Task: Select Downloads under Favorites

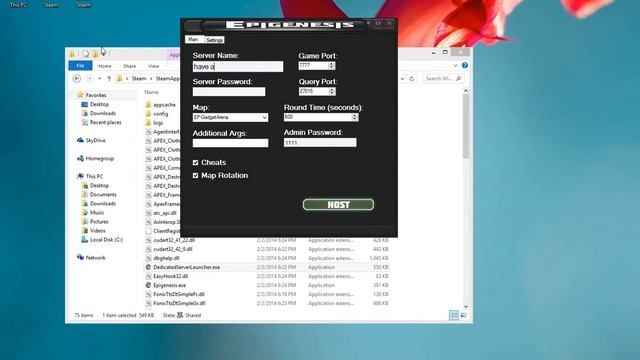Action: tap(103, 113)
